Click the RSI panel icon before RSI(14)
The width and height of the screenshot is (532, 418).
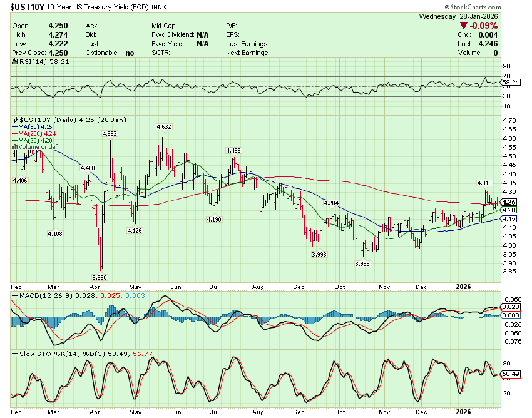click(14, 63)
